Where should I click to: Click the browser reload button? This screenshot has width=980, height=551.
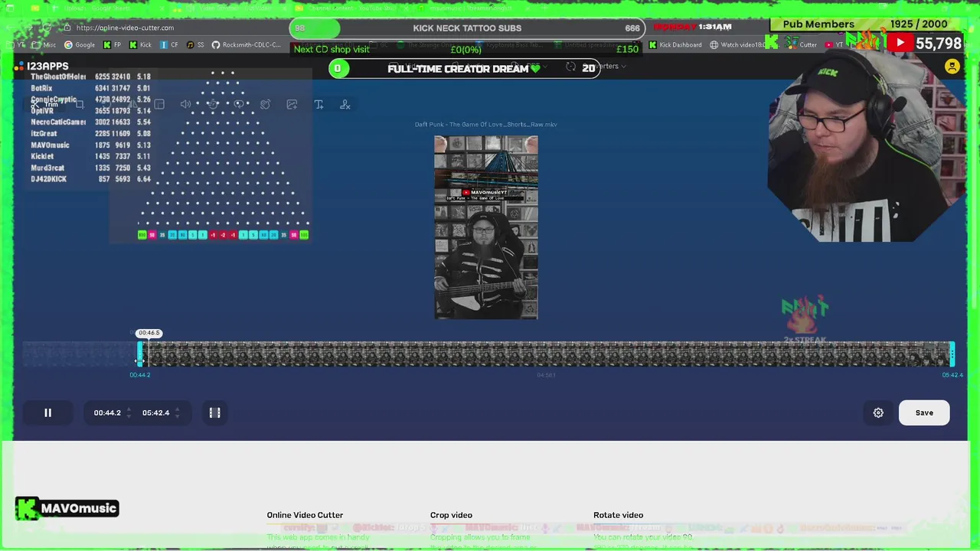[x=47, y=28]
